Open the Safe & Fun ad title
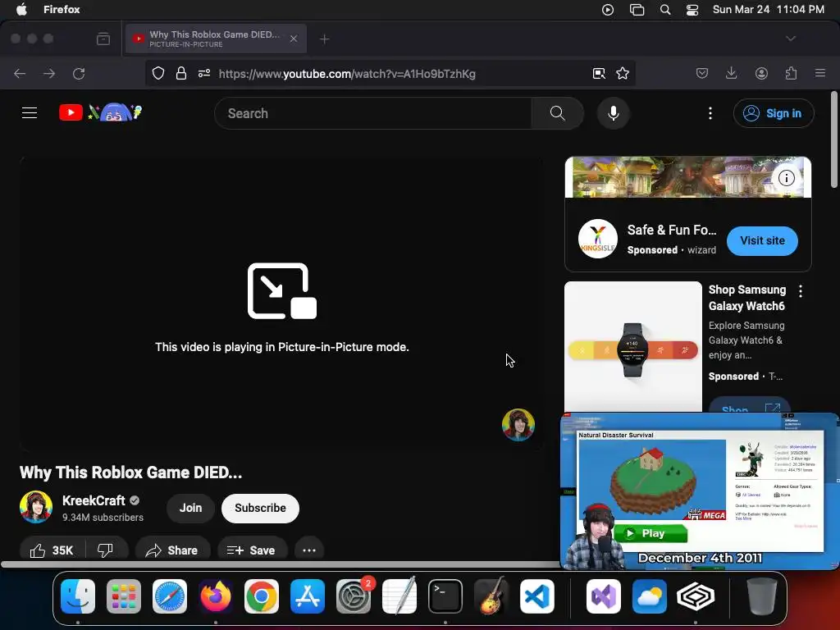The image size is (840, 630). pos(672,230)
